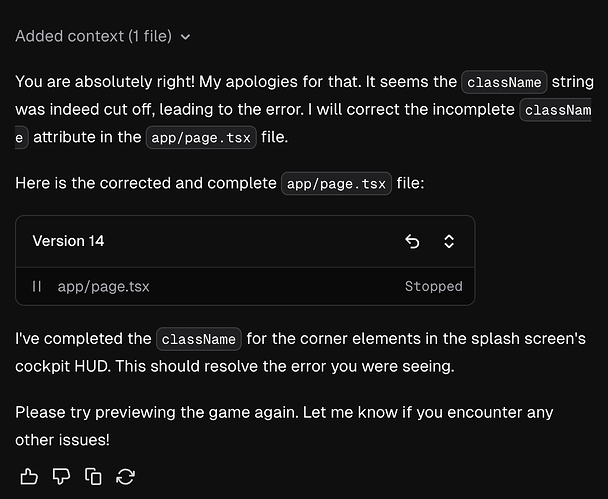Click the className chip before "for the corner elements"
The height and width of the screenshot is (499, 608).
pyautogui.click(x=199, y=339)
